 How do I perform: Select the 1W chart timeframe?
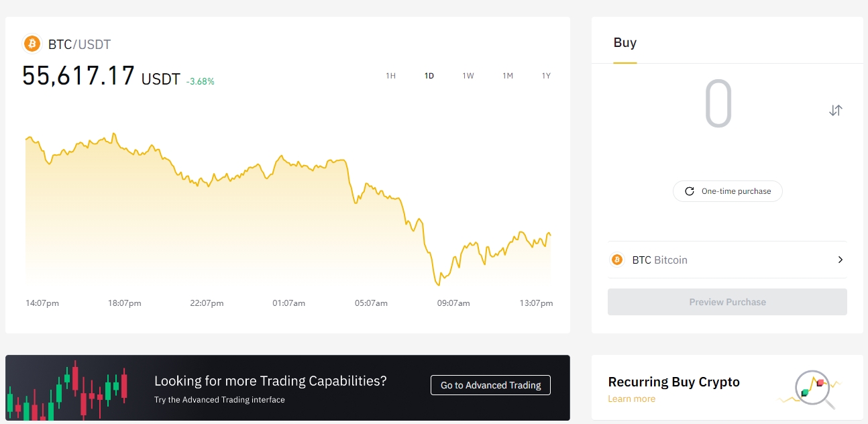(x=468, y=76)
